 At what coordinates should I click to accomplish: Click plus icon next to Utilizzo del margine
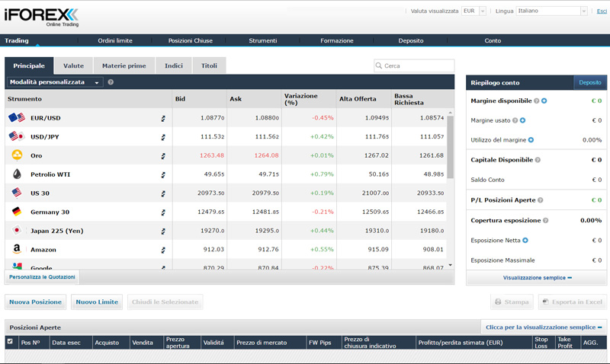531,140
